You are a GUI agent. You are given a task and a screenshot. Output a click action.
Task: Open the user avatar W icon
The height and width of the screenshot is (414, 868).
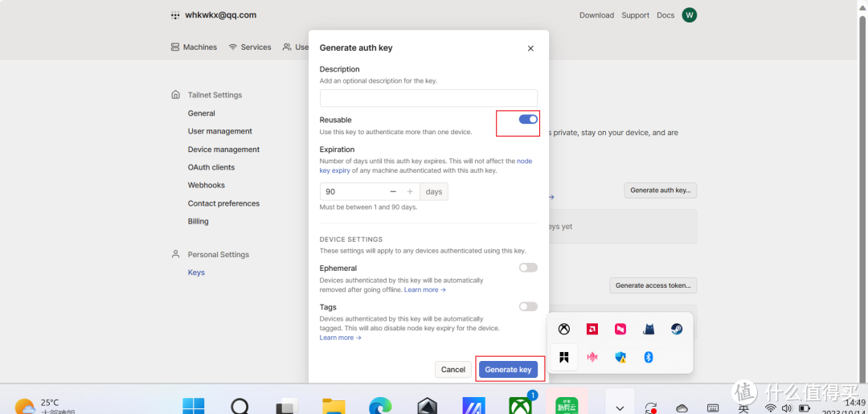click(689, 15)
